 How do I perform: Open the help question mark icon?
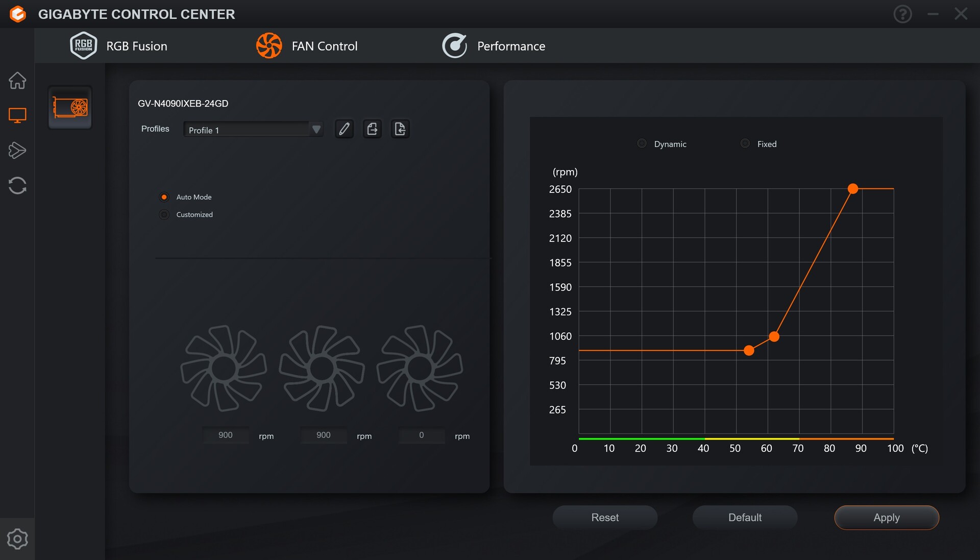pos(902,14)
